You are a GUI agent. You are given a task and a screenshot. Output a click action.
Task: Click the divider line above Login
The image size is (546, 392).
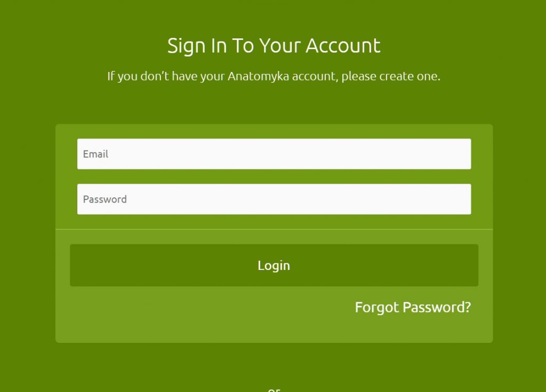274,229
